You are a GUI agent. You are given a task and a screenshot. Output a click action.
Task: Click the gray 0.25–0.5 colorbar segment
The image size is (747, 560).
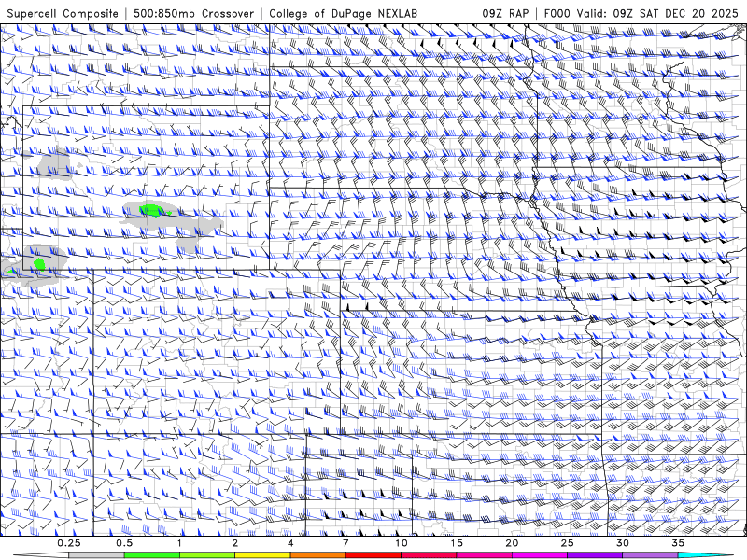click(x=96, y=555)
